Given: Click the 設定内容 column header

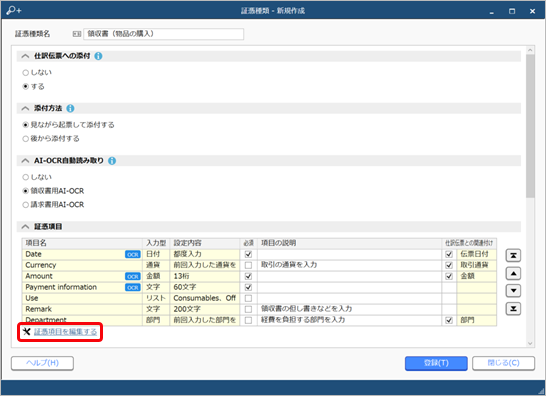Looking at the screenshot, I should (x=205, y=243).
